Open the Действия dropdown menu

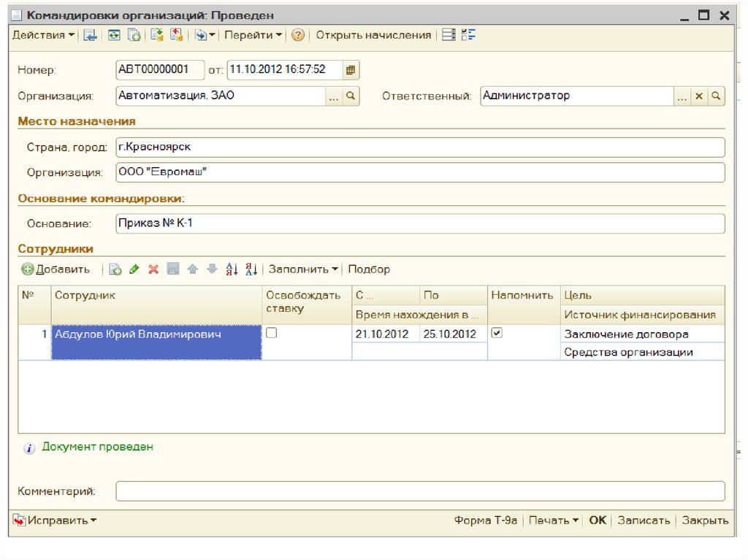tap(43, 35)
